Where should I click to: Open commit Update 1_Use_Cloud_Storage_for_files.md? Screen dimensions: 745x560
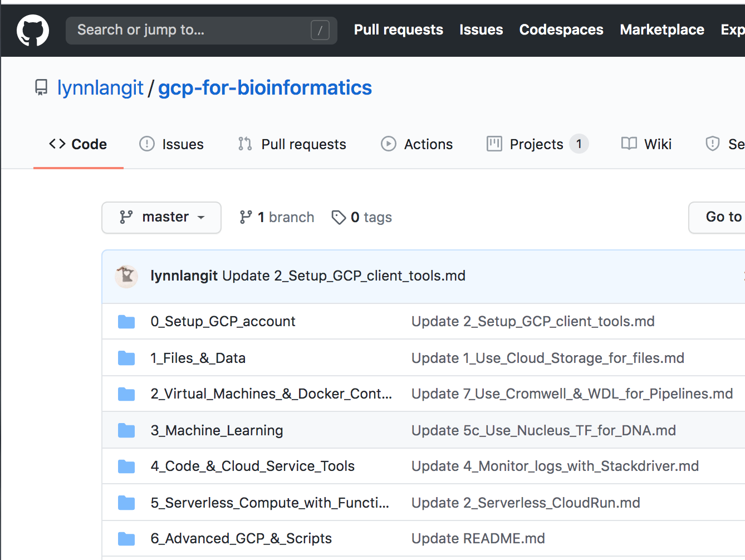(x=548, y=358)
